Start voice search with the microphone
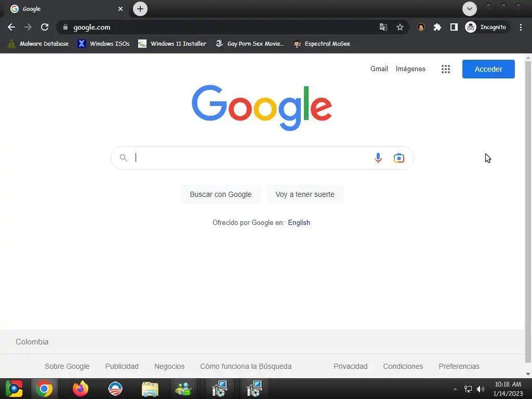 378,158
